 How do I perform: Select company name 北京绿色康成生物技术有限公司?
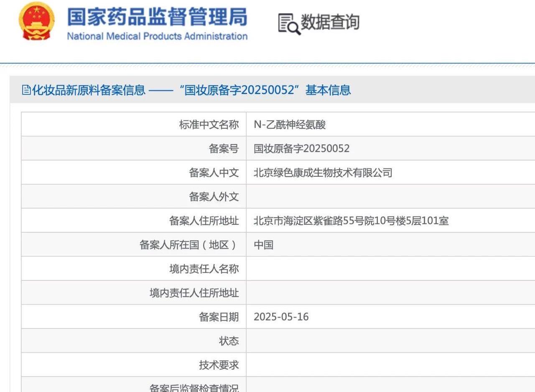point(323,173)
